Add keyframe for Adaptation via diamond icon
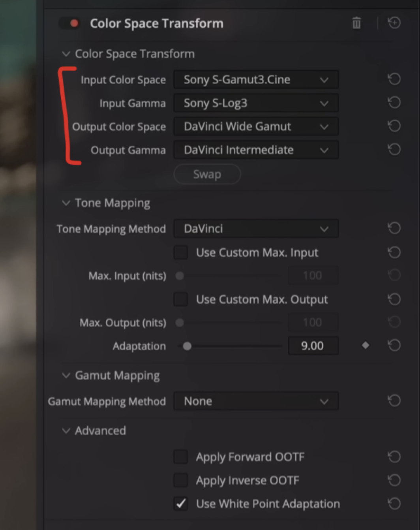The width and height of the screenshot is (420, 530). pos(366,346)
